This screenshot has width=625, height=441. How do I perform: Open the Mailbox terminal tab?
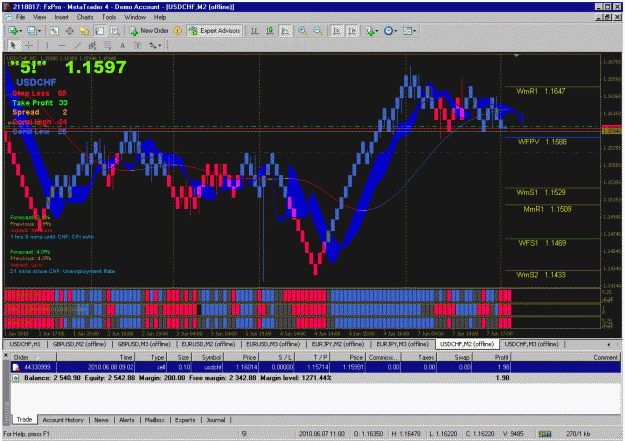pos(154,420)
